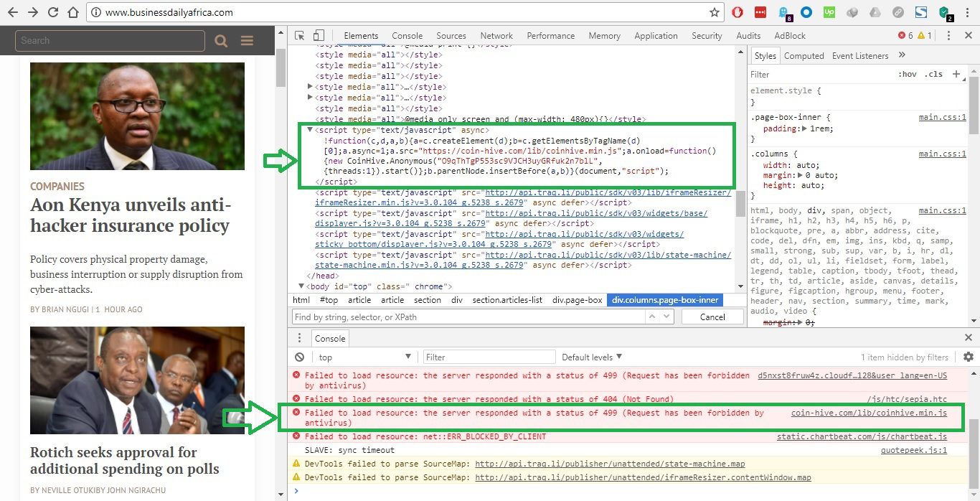980x501 pixels.
Task: Switch to the Console panel tab
Action: (x=407, y=35)
